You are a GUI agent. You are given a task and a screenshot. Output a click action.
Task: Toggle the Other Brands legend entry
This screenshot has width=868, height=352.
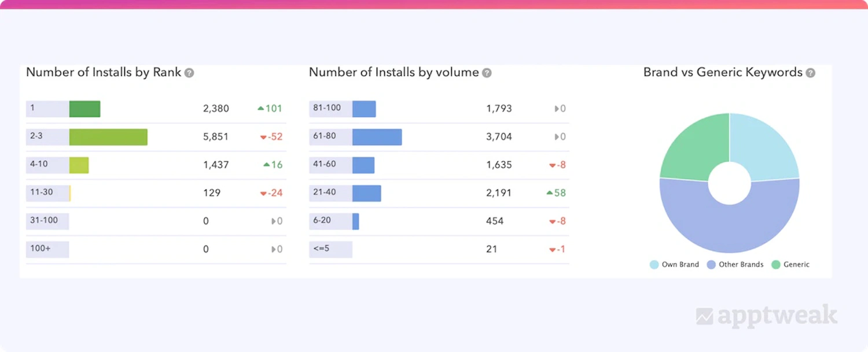(x=735, y=264)
